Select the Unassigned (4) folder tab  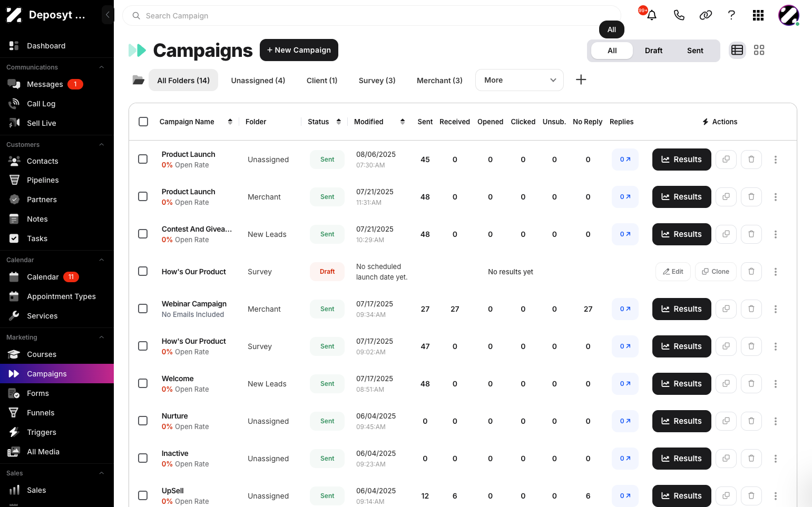tap(258, 81)
